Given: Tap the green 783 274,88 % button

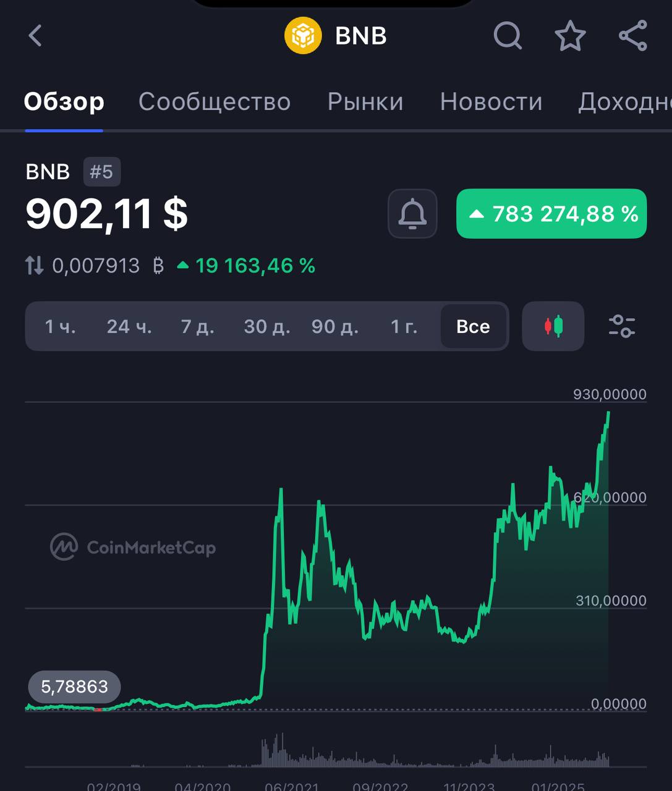Looking at the screenshot, I should [551, 214].
